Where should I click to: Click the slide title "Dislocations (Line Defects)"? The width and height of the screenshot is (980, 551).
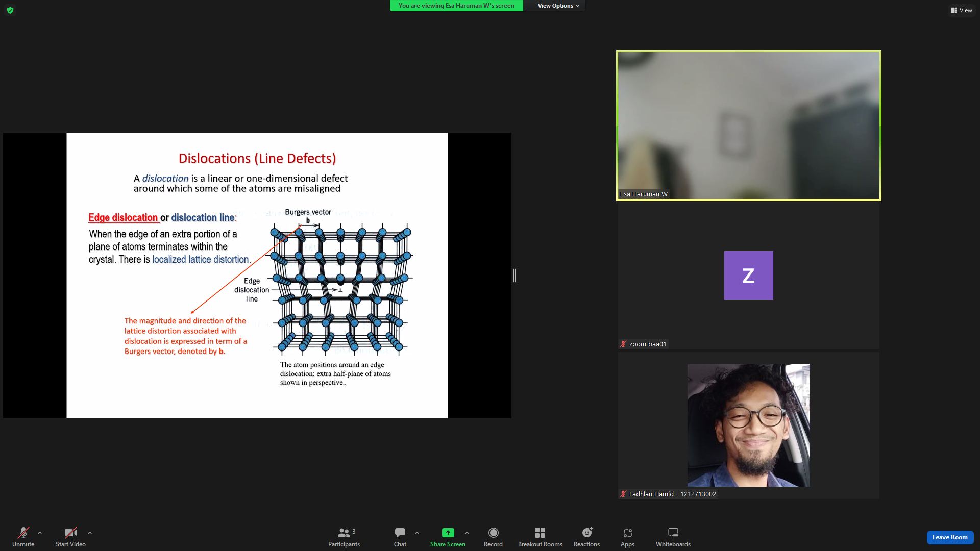pos(257,158)
